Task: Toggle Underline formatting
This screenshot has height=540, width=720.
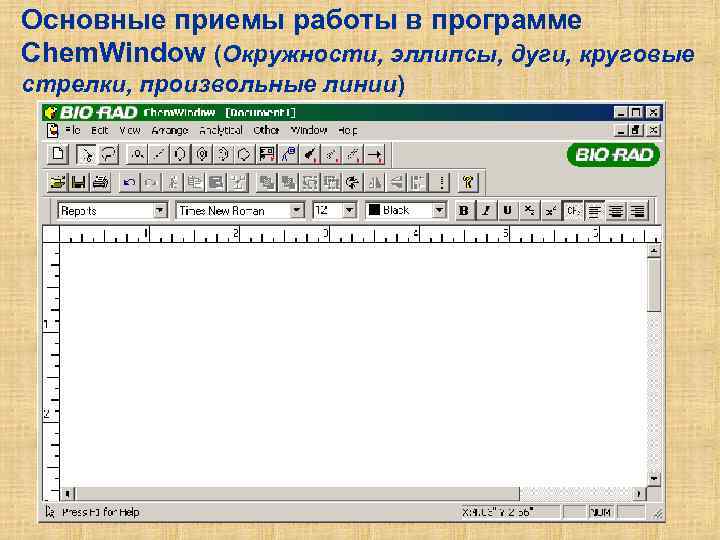Action: pyautogui.click(x=507, y=211)
